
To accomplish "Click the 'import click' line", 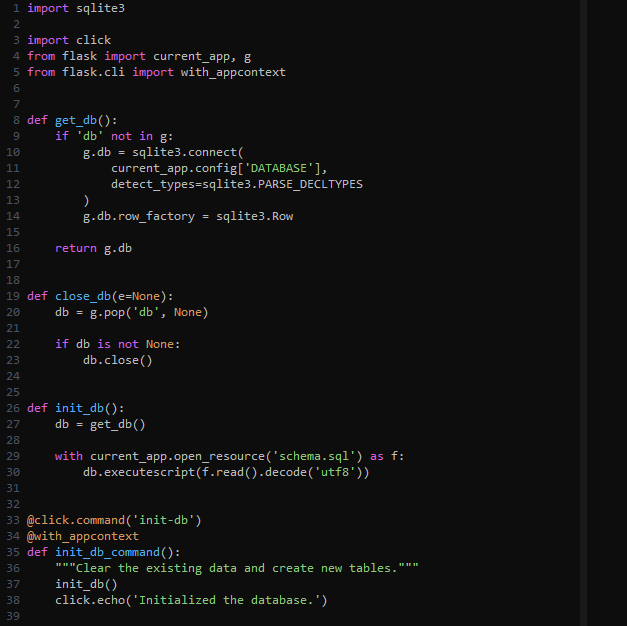I will coord(69,40).
